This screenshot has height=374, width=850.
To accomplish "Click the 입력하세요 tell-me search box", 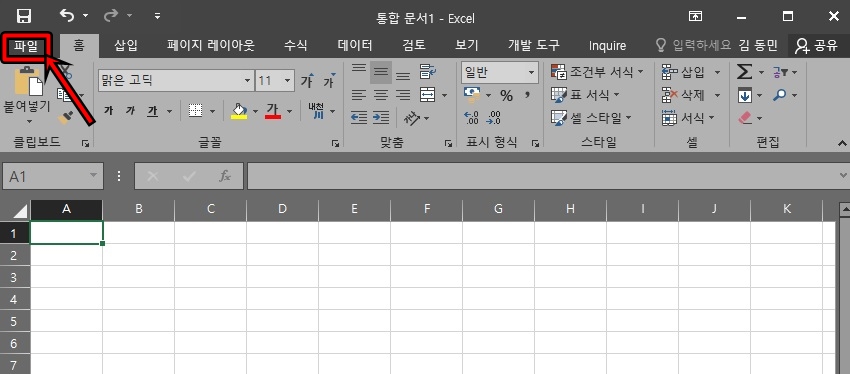I will (694, 46).
